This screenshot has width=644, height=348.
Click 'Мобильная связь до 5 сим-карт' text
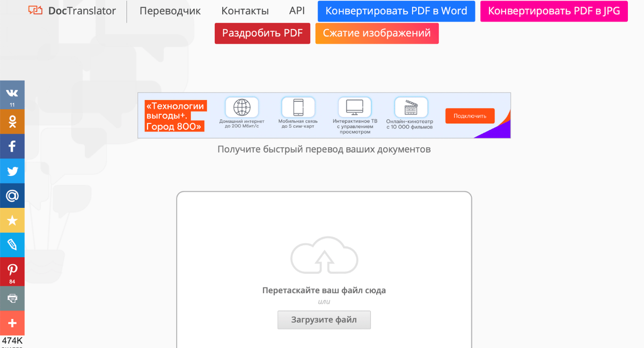coord(298,124)
